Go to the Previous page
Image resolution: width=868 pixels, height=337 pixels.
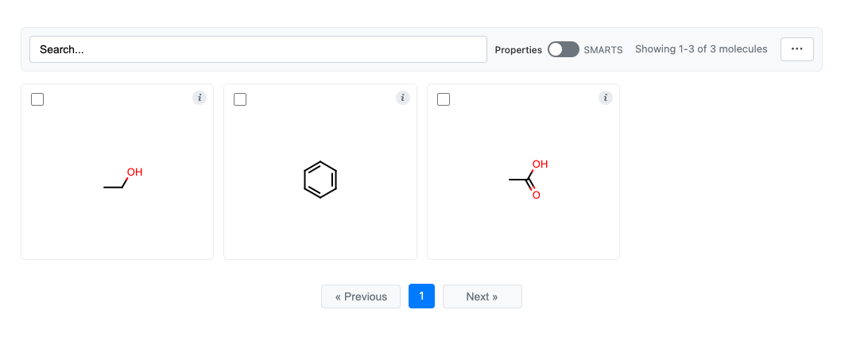coord(361,296)
